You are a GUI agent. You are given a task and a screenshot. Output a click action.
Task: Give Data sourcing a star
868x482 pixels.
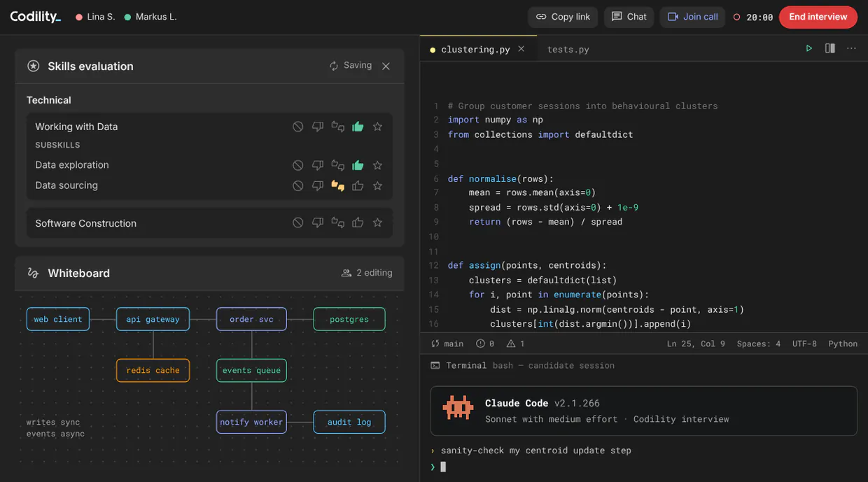click(378, 185)
